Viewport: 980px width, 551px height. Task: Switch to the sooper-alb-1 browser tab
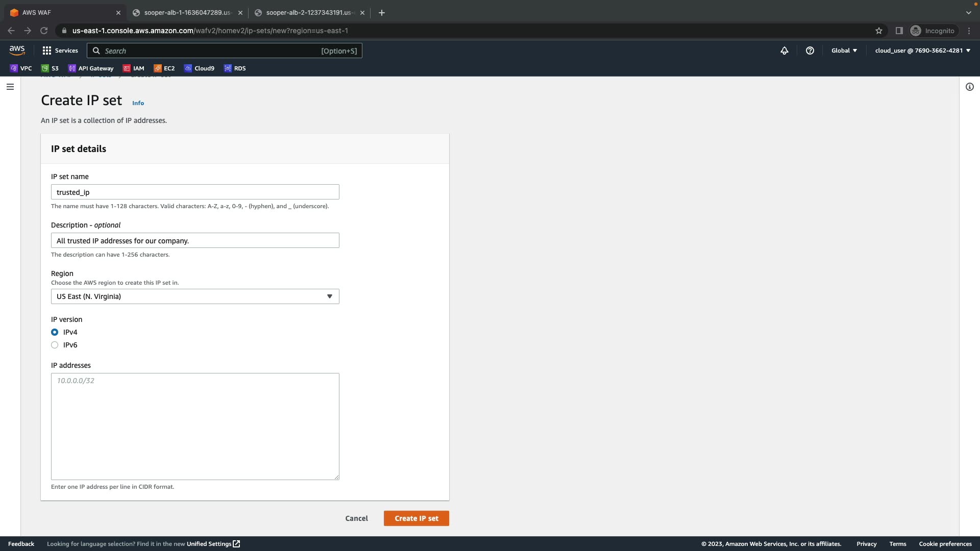coord(187,13)
